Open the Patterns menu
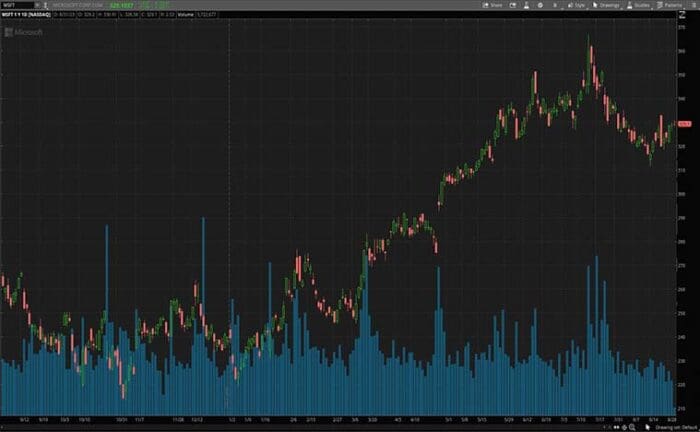 pyautogui.click(x=669, y=5)
